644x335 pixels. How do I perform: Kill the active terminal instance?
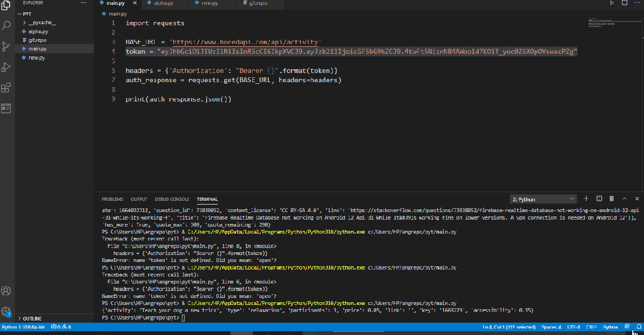[x=611, y=198]
